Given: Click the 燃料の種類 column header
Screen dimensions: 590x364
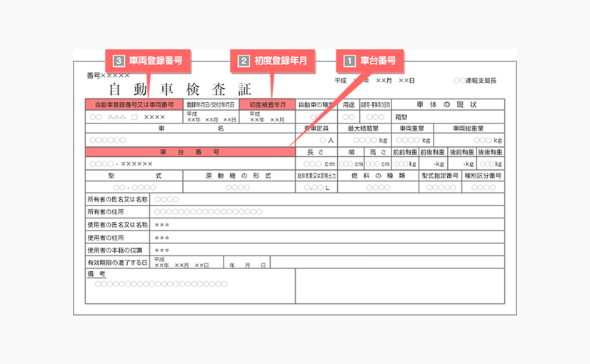Looking at the screenshot, I should (x=378, y=175).
